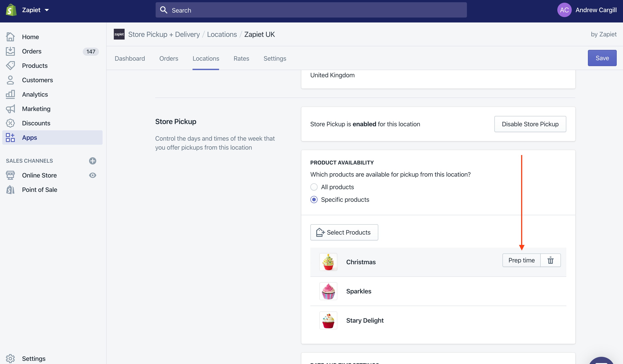This screenshot has width=623, height=364.
Task: Click the Products tag icon
Action: 10,65
